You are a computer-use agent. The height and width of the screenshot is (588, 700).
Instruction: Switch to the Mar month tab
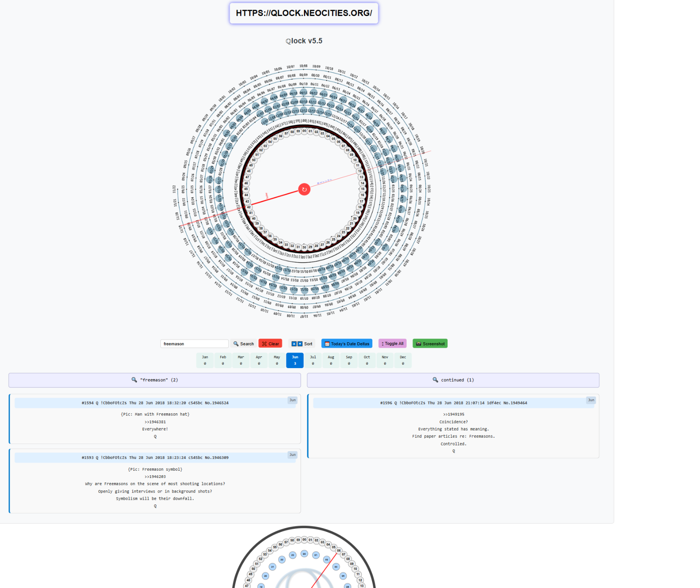241,360
